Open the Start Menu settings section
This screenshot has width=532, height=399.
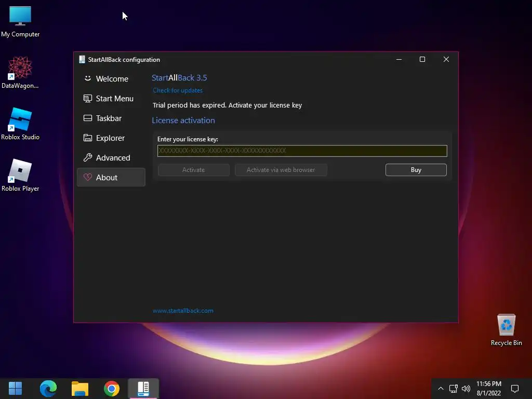pyautogui.click(x=111, y=98)
